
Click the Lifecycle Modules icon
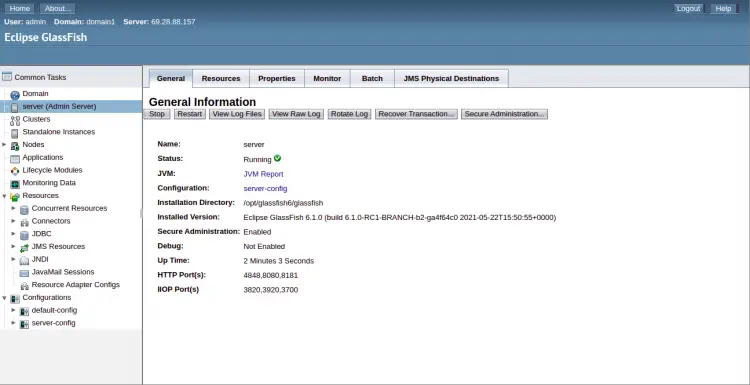(x=15, y=171)
